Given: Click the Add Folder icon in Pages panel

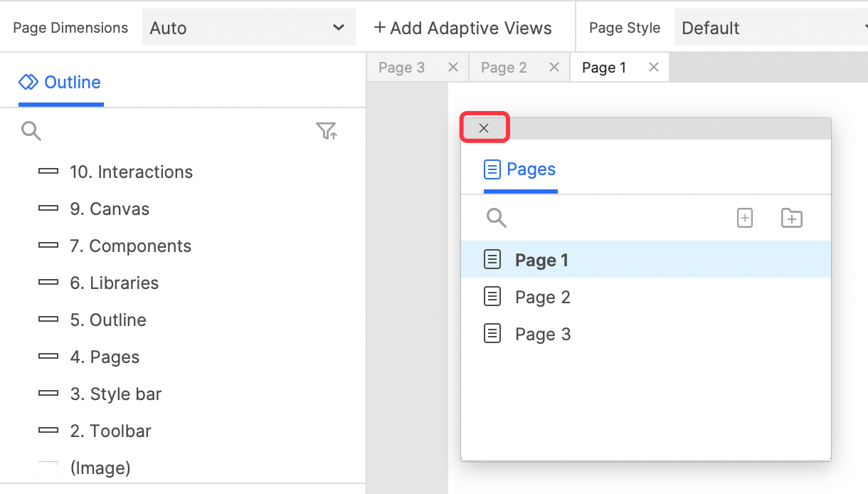Looking at the screenshot, I should point(791,218).
